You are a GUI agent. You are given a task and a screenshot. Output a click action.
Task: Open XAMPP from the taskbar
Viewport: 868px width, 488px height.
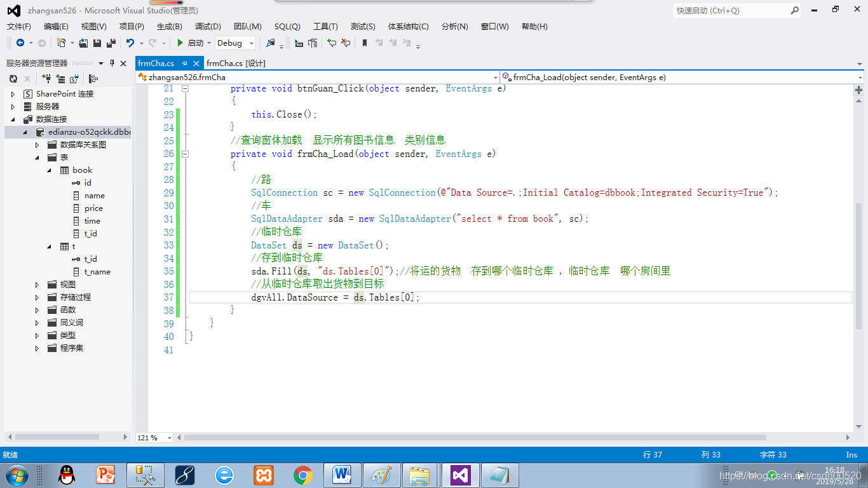263,475
